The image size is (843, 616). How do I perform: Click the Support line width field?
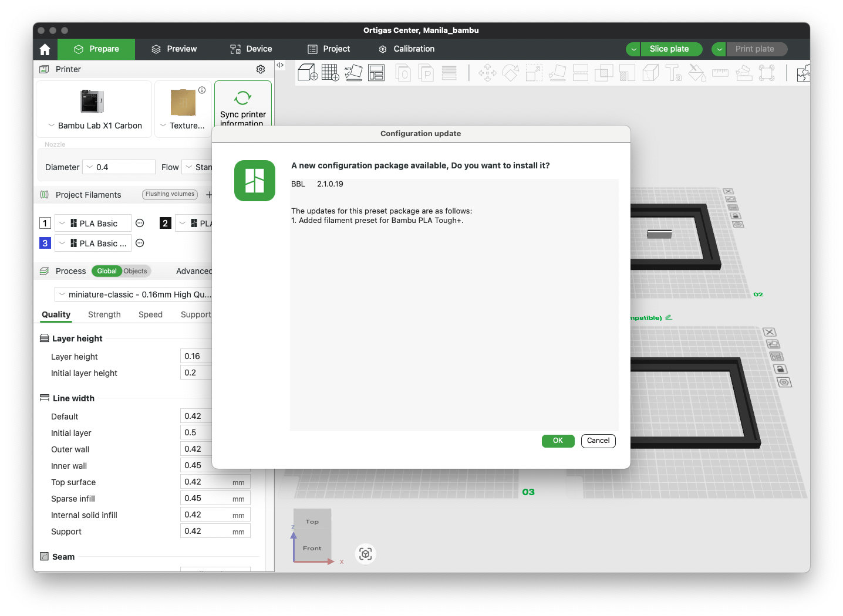tap(215, 531)
